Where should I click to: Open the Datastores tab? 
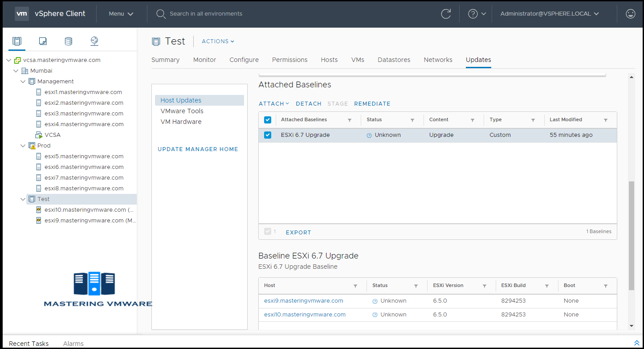coord(394,60)
